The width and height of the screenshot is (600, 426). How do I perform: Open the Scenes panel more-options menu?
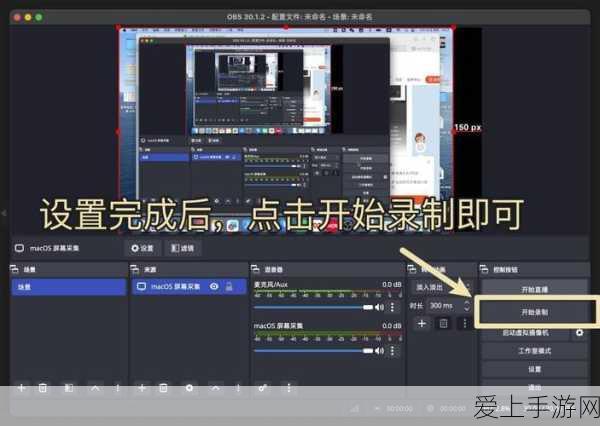[x=118, y=388]
